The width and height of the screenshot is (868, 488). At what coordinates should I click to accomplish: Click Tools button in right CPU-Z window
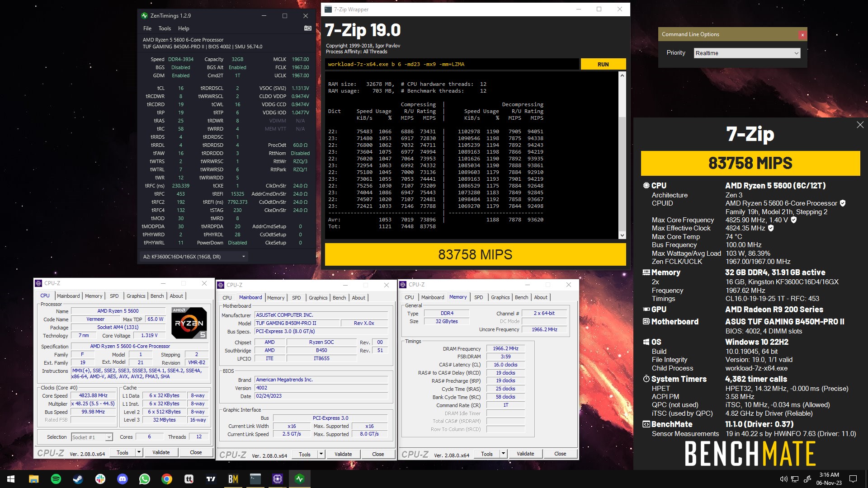pos(487,454)
